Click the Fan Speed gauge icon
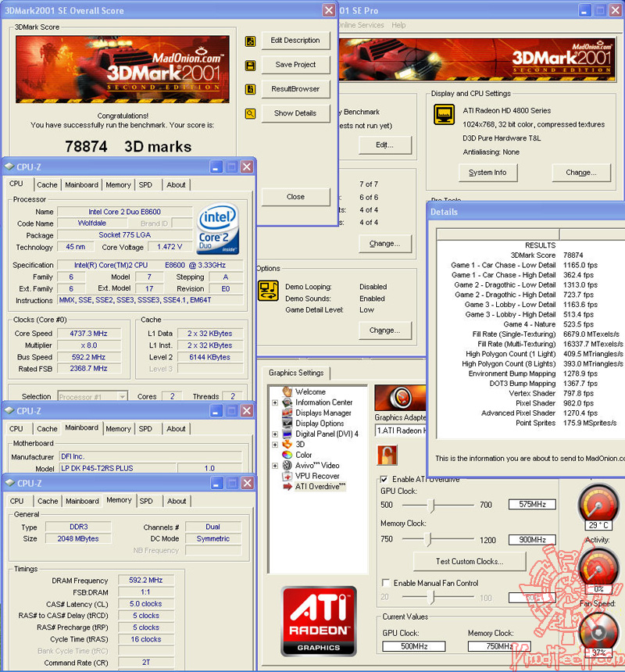 point(598,634)
